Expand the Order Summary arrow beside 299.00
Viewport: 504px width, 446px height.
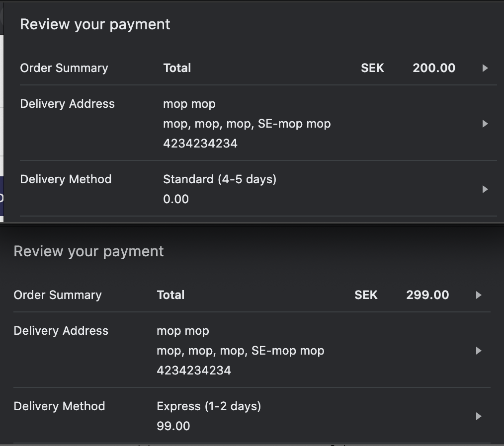click(x=479, y=295)
